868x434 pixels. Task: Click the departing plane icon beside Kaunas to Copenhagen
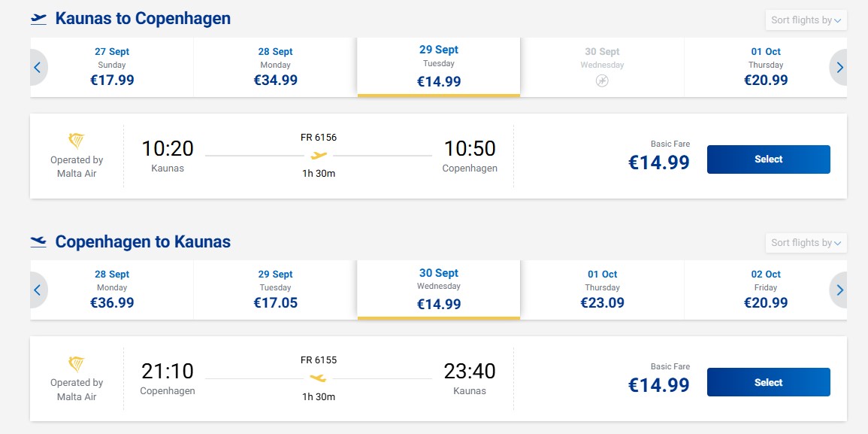click(39, 20)
